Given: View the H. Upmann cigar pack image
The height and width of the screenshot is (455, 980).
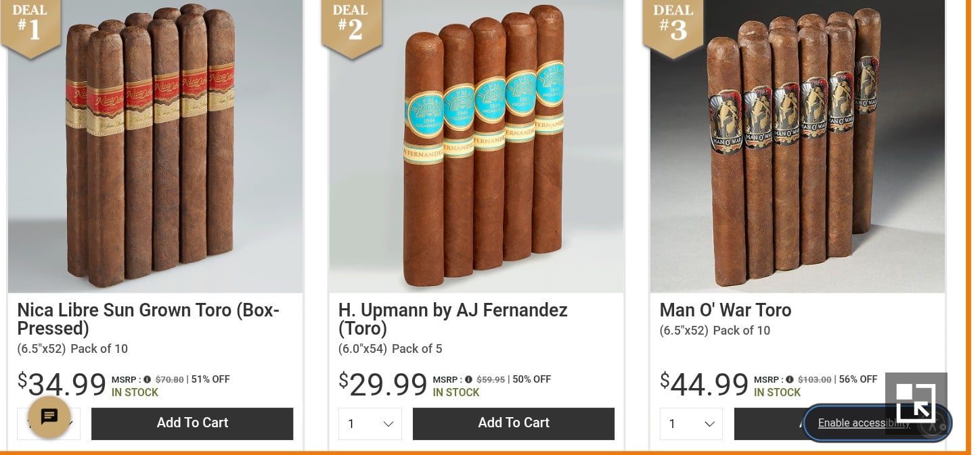Looking at the screenshot, I should (476, 146).
